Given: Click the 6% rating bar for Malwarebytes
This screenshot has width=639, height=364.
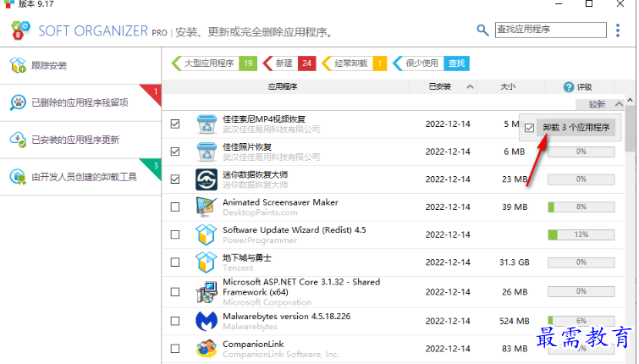Looking at the screenshot, I should point(581,320).
